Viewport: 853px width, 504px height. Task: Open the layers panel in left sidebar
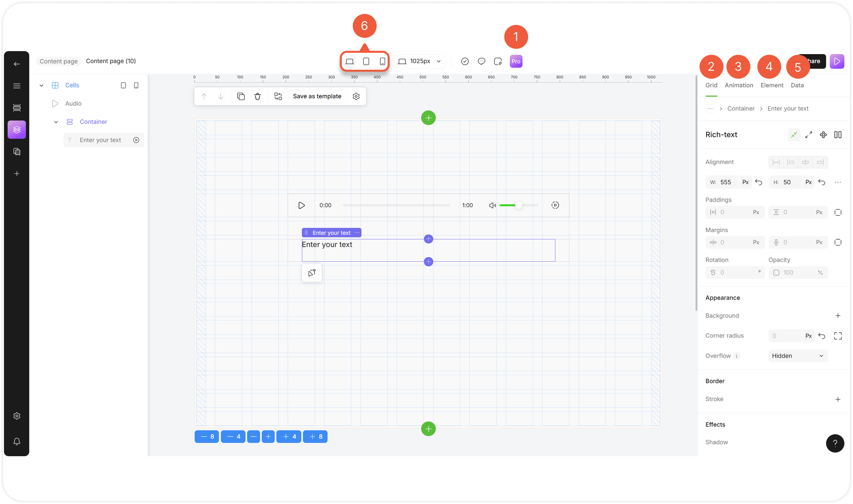[x=17, y=130]
